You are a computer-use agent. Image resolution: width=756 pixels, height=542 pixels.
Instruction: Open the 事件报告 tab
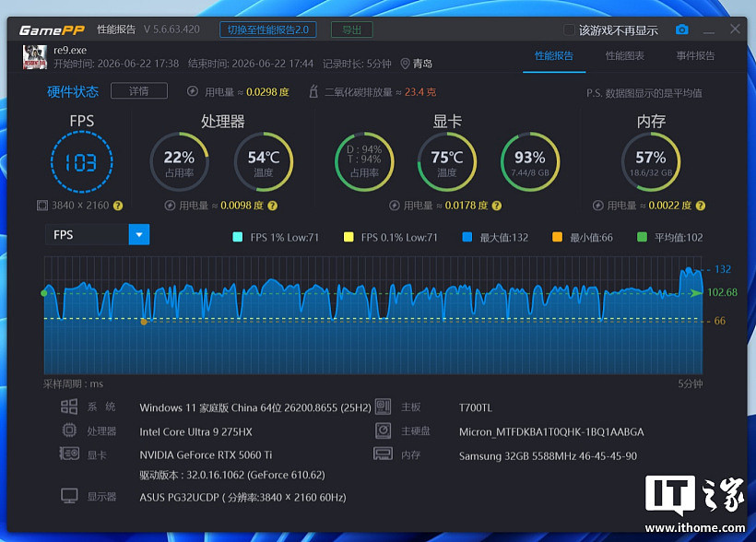pyautogui.click(x=695, y=56)
